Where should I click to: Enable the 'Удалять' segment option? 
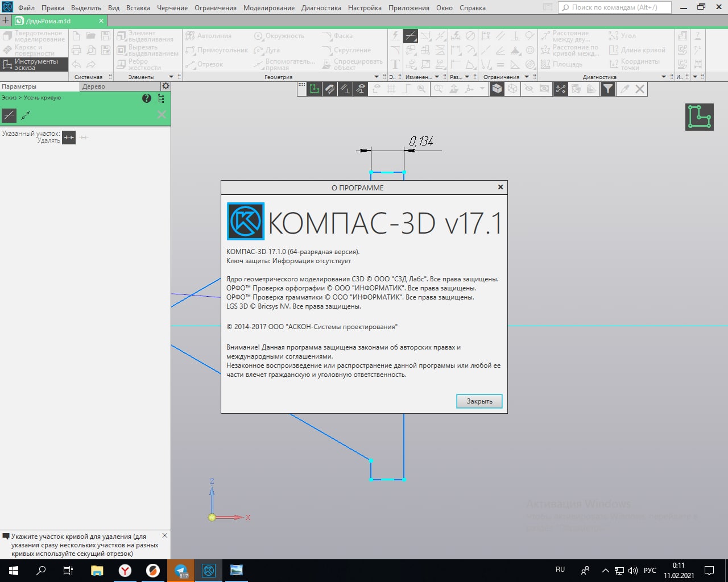coord(69,138)
